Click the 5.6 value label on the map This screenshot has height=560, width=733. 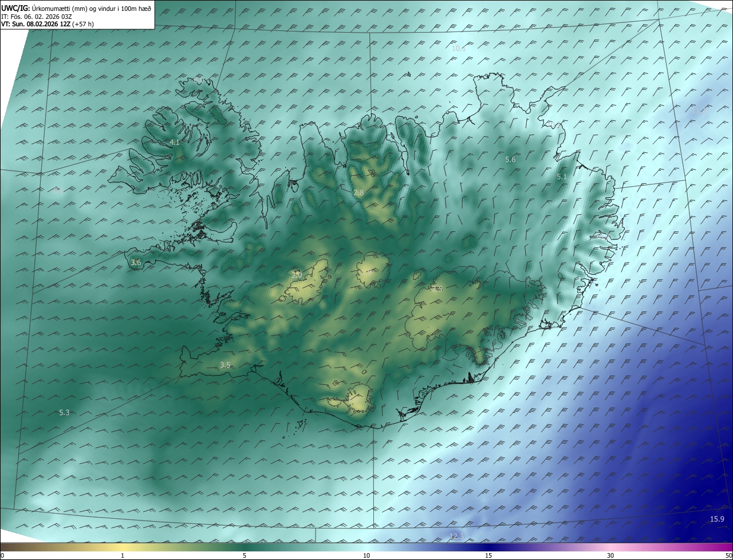tap(510, 160)
